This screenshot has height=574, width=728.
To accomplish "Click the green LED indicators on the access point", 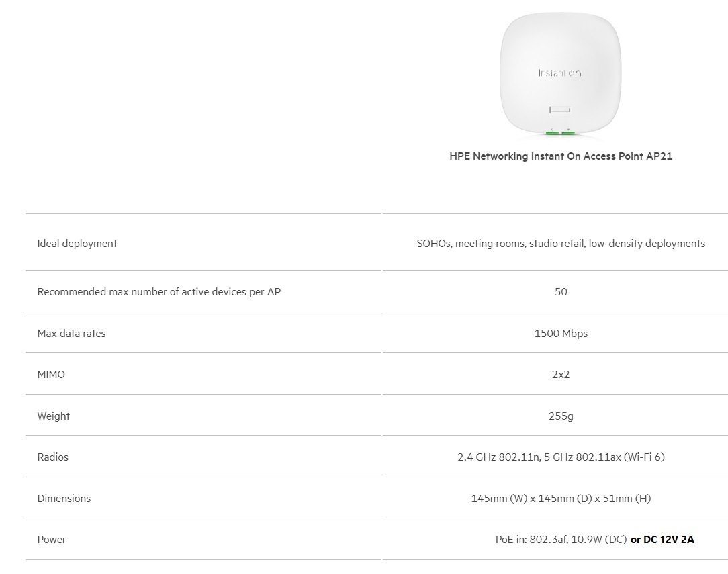I will pos(560,132).
